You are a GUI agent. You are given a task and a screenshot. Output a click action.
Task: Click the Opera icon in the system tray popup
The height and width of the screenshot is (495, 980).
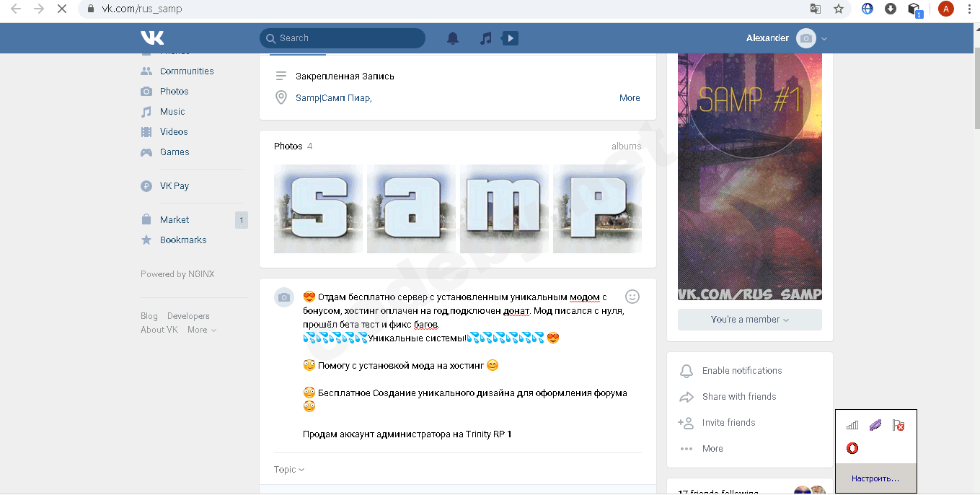tap(852, 448)
